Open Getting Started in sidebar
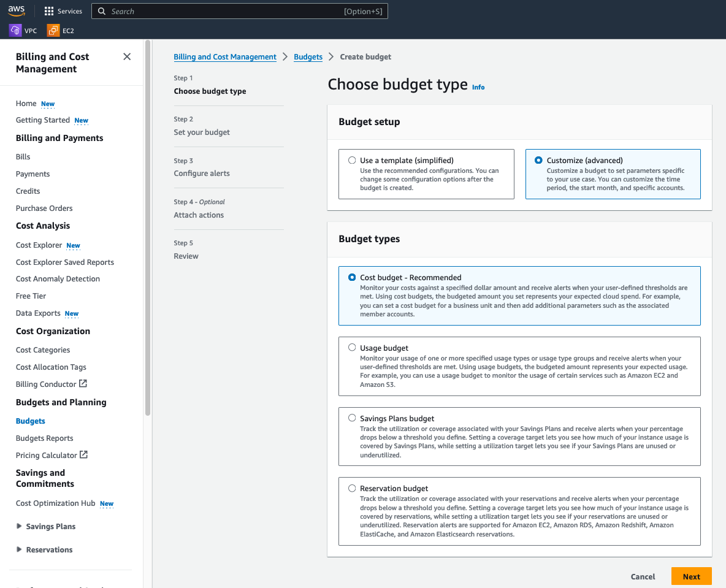 (42, 120)
